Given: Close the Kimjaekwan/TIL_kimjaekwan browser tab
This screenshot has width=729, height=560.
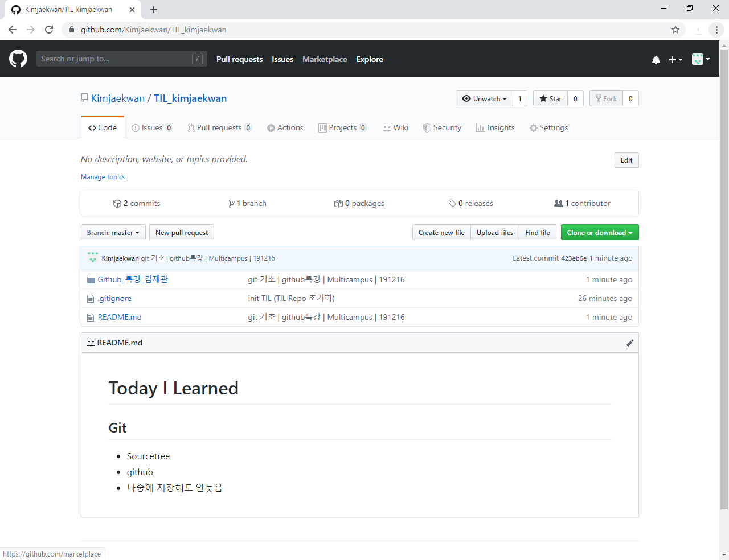Looking at the screenshot, I should pos(132,10).
